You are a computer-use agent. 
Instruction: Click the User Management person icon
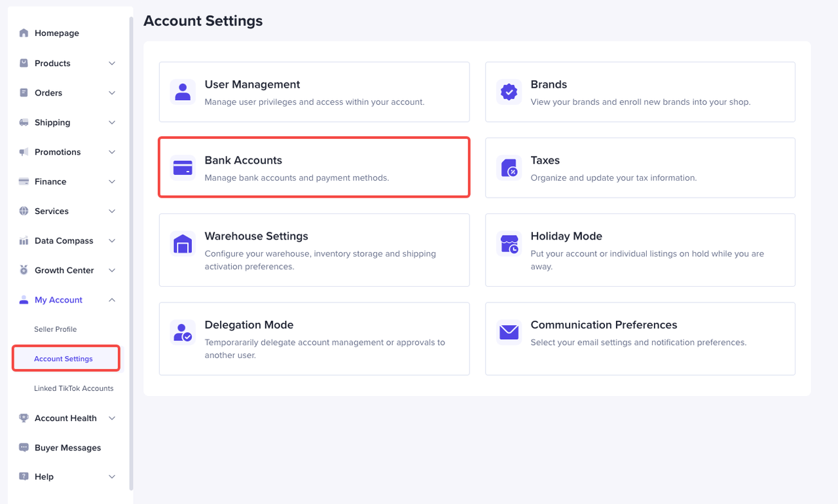[183, 92]
